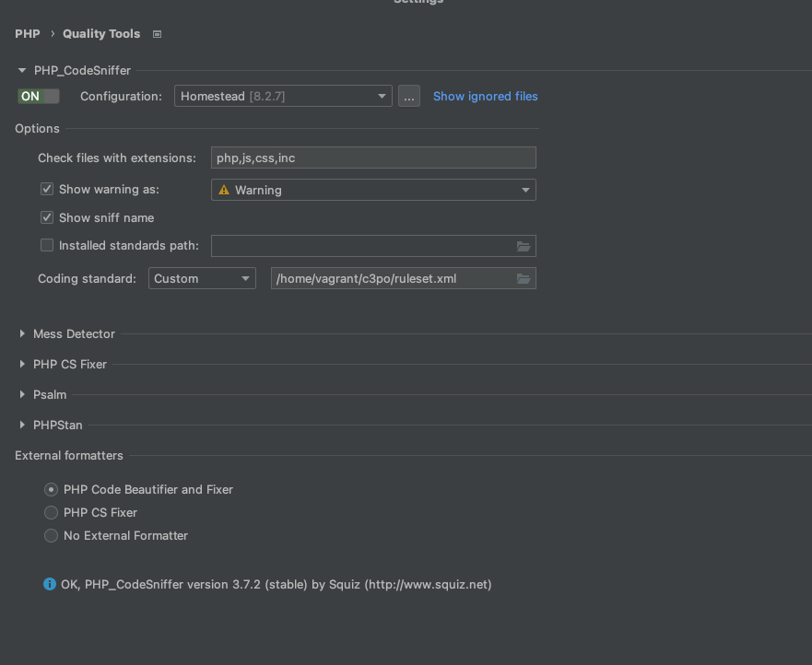The height and width of the screenshot is (665, 812).
Task: Click the warning triangle inside Show warning dropdown
Action: (x=224, y=189)
